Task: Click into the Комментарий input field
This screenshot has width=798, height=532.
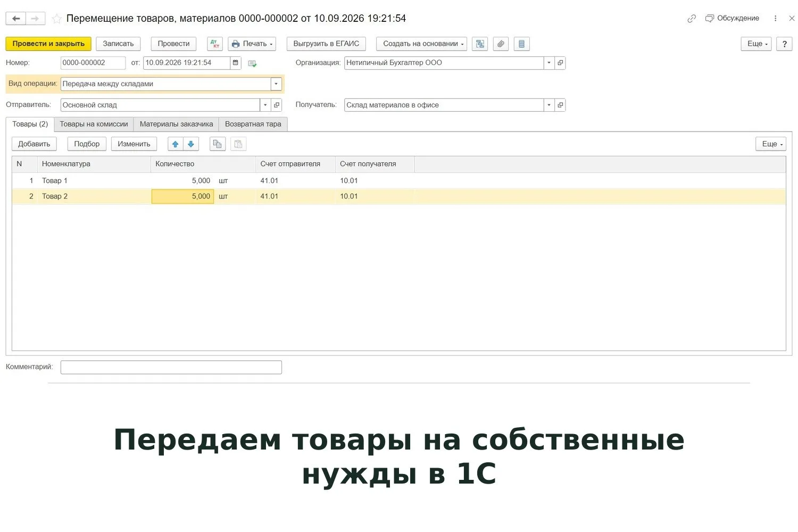Action: coord(171,368)
